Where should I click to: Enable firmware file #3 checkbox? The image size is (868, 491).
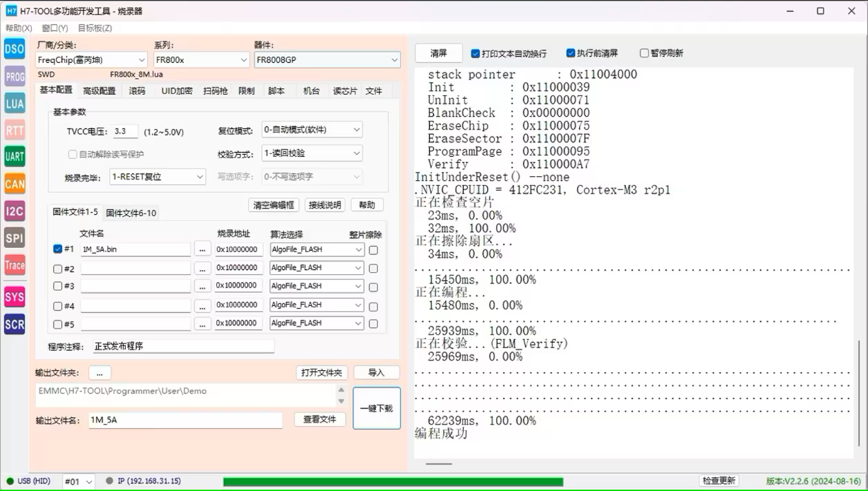coord(58,287)
